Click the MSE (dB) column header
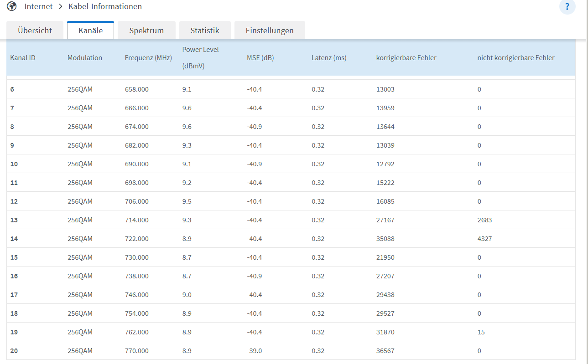 point(260,58)
